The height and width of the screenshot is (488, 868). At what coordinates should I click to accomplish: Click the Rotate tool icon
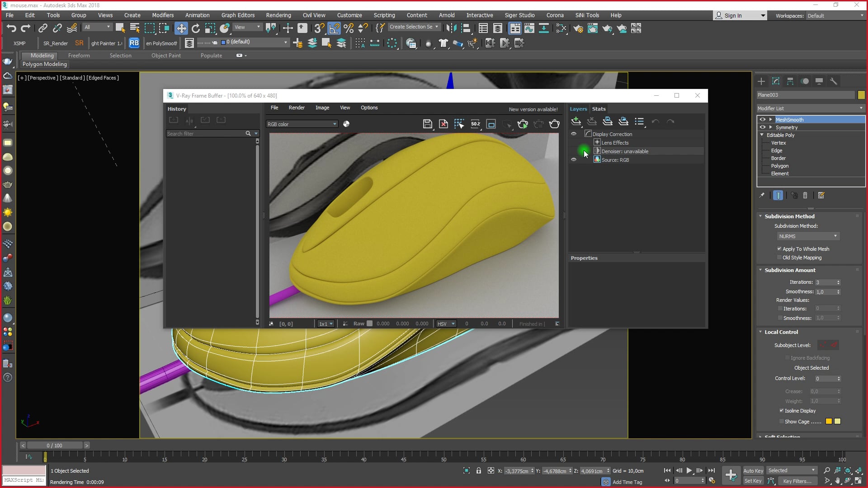pos(195,28)
